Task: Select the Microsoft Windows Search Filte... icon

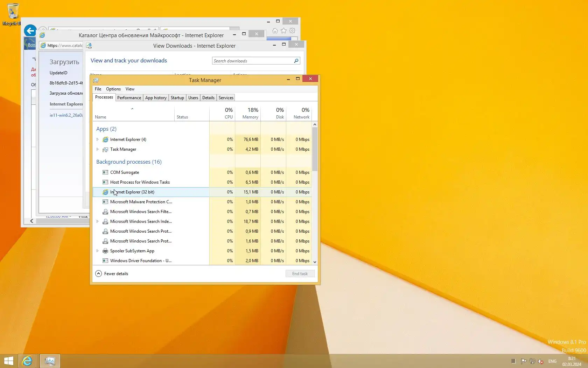Action: click(105, 212)
